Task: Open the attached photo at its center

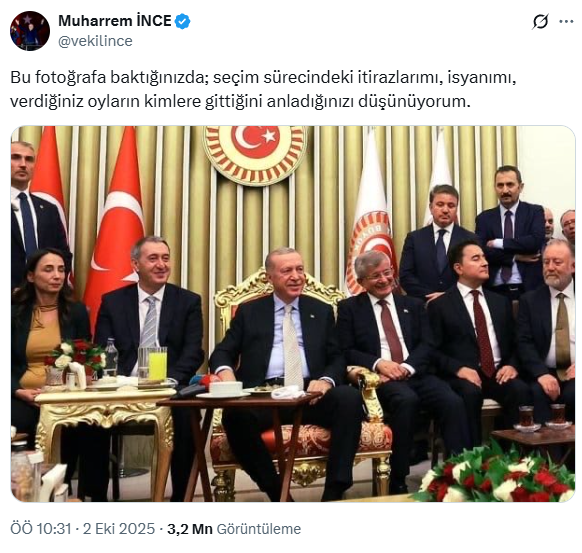Action: [x=293, y=314]
